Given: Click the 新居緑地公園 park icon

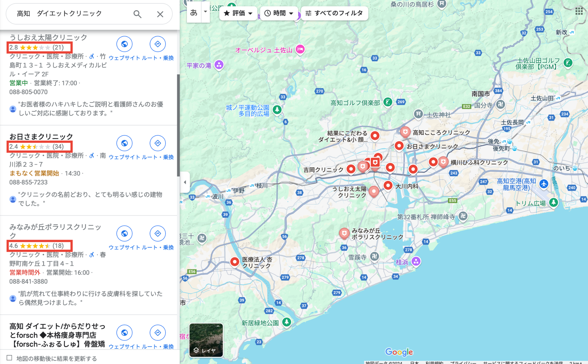Looking at the screenshot, I should click(287, 322).
